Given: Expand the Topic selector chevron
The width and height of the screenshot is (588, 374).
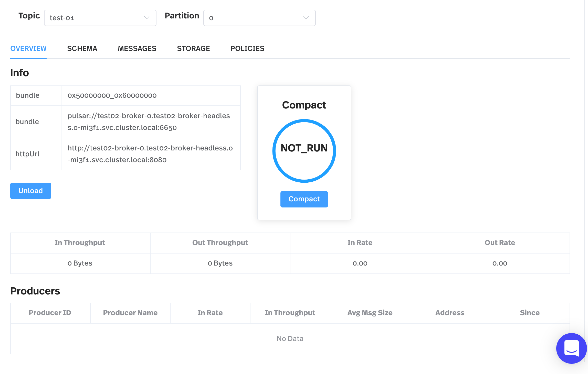Looking at the screenshot, I should tap(146, 18).
